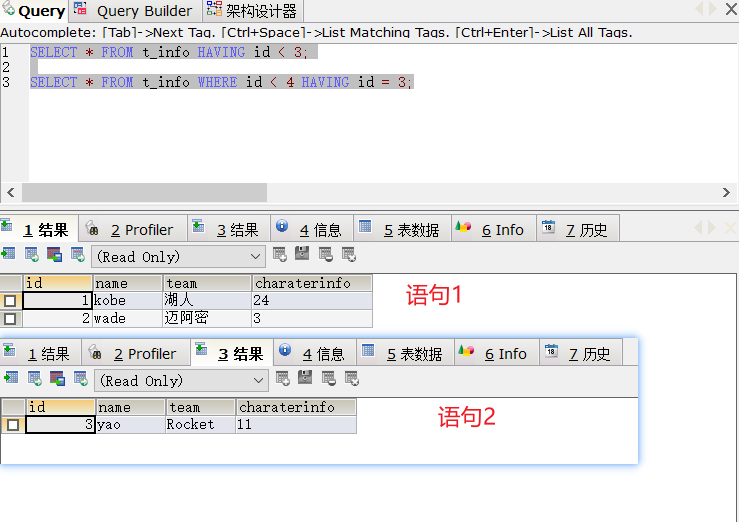The width and height of the screenshot is (739, 522).
Task: Click the team column header in the kobe grid
Action: pyautogui.click(x=207, y=283)
